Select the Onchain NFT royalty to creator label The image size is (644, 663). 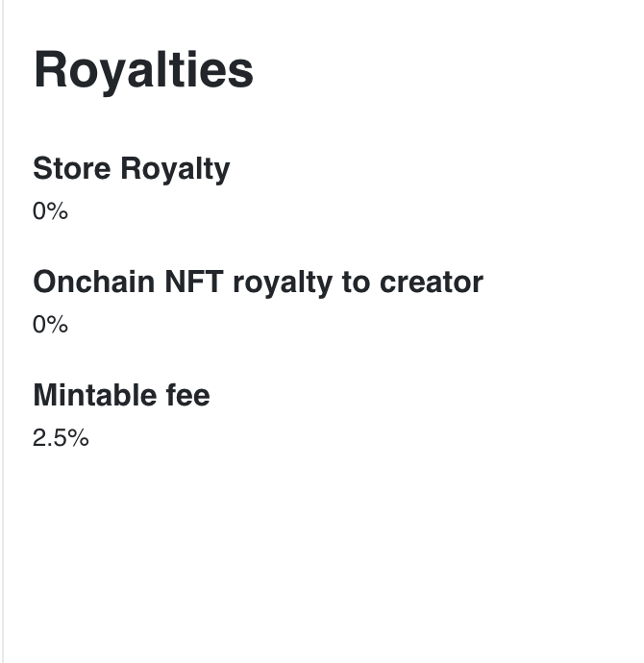click(x=258, y=282)
